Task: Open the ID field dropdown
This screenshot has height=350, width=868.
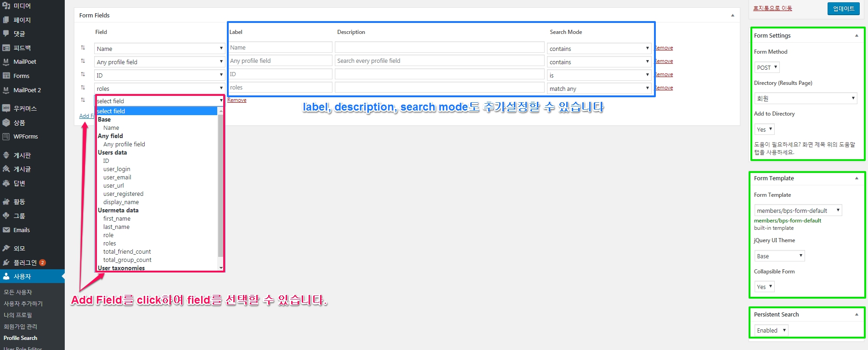Action: [159, 75]
